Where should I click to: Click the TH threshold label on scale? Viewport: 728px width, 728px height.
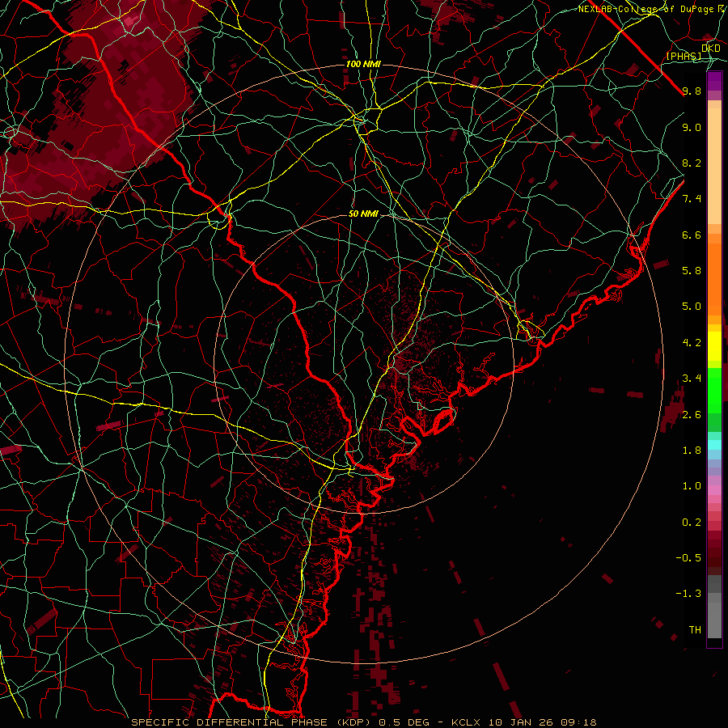click(695, 629)
